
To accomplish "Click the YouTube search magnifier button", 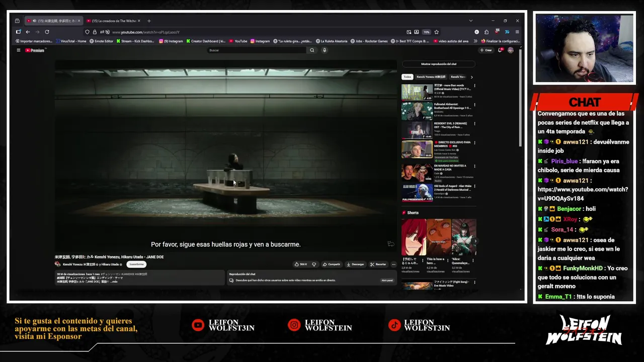I will pos(312,50).
